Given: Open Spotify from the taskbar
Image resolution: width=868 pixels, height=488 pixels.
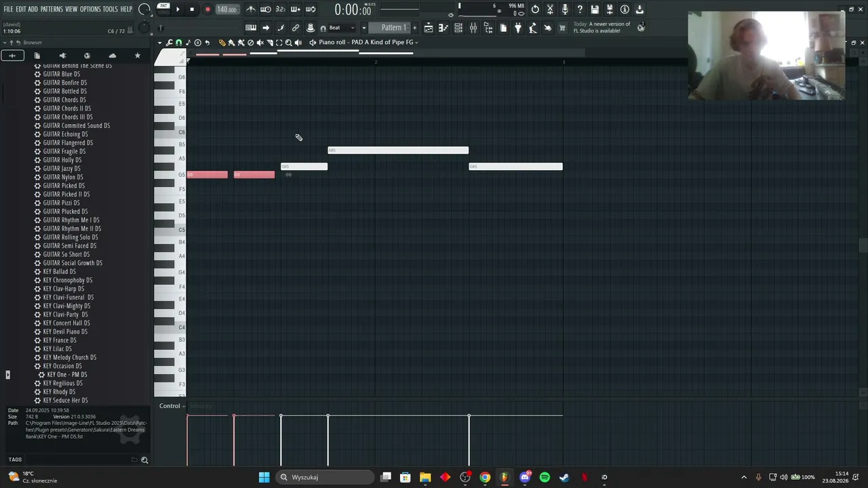Looking at the screenshot, I should coord(545,477).
